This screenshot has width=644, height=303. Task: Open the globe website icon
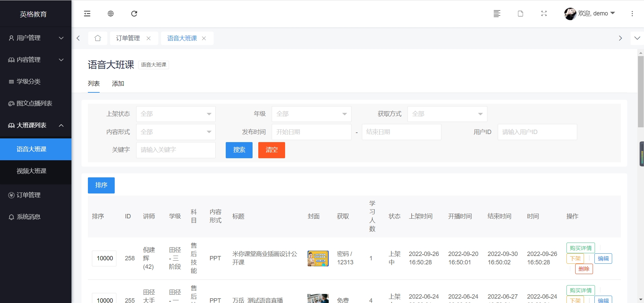click(111, 13)
